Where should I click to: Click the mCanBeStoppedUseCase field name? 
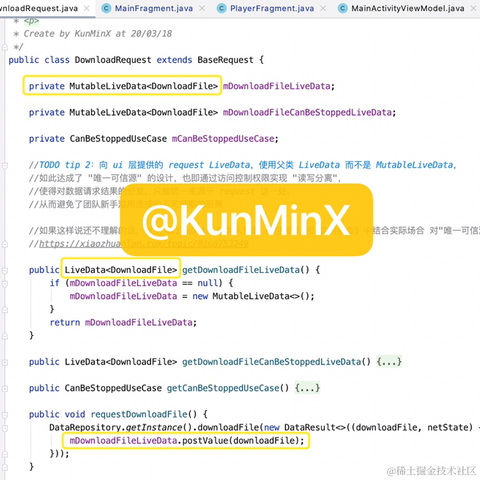[x=223, y=139]
